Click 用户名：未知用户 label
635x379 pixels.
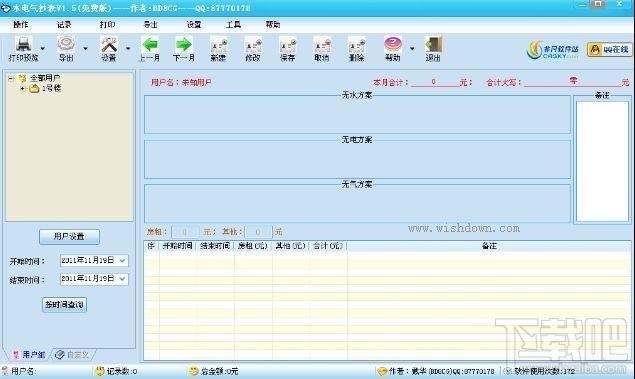(x=181, y=83)
